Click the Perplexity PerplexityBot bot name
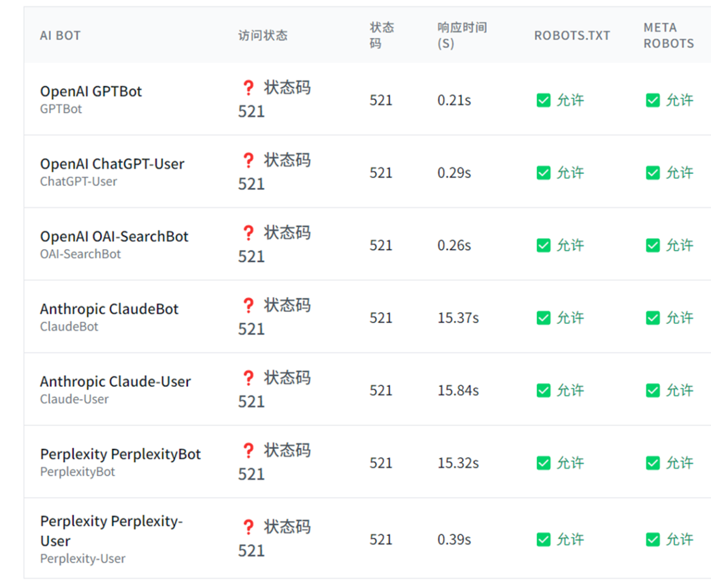The image size is (711, 588). [x=121, y=454]
